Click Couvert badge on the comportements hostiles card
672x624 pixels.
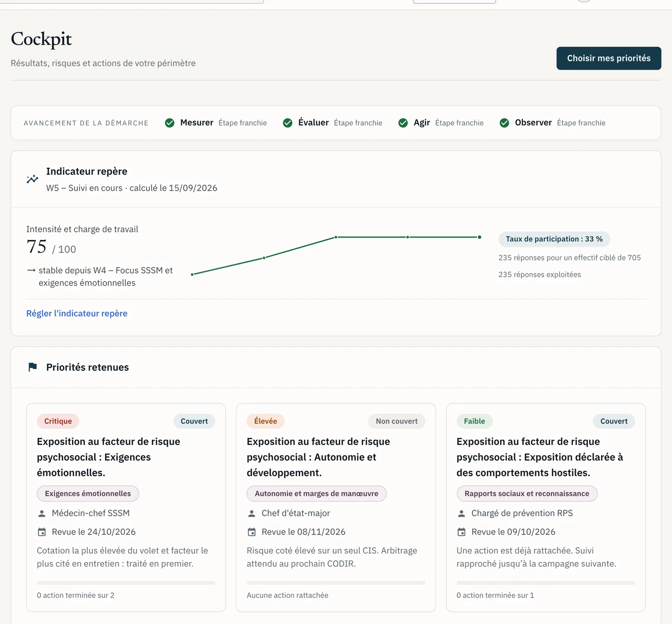click(614, 421)
